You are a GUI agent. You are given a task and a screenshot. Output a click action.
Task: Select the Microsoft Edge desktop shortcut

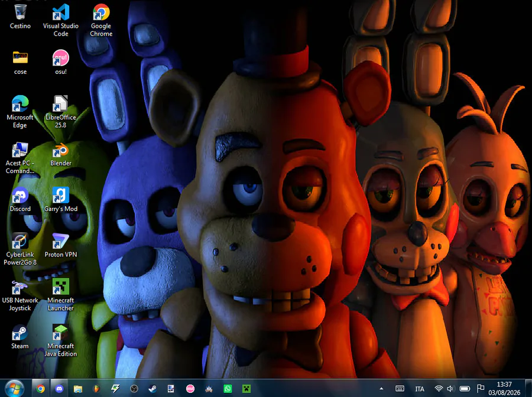pos(20,112)
